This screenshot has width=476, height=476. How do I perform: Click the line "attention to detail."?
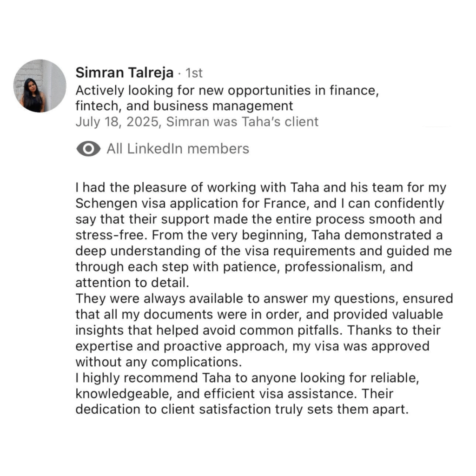132,283
